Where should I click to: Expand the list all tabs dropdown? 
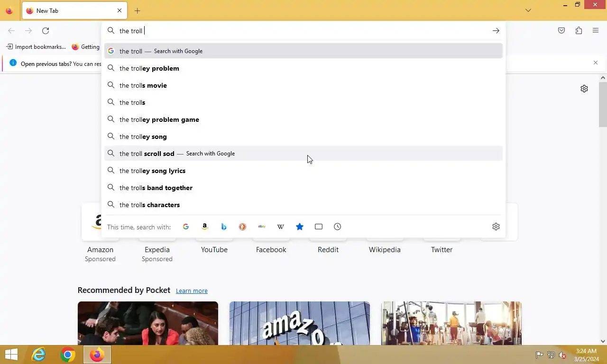click(x=528, y=10)
